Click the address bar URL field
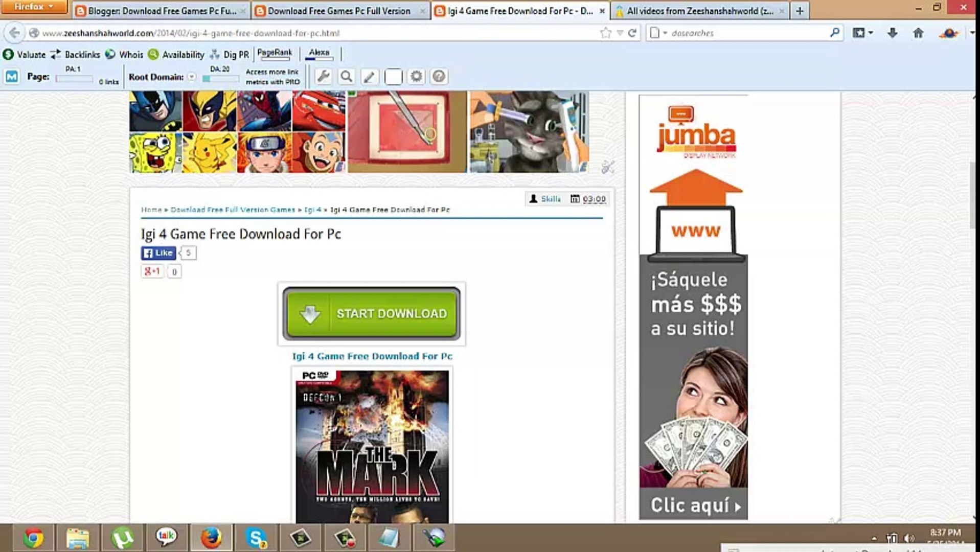 [x=317, y=33]
